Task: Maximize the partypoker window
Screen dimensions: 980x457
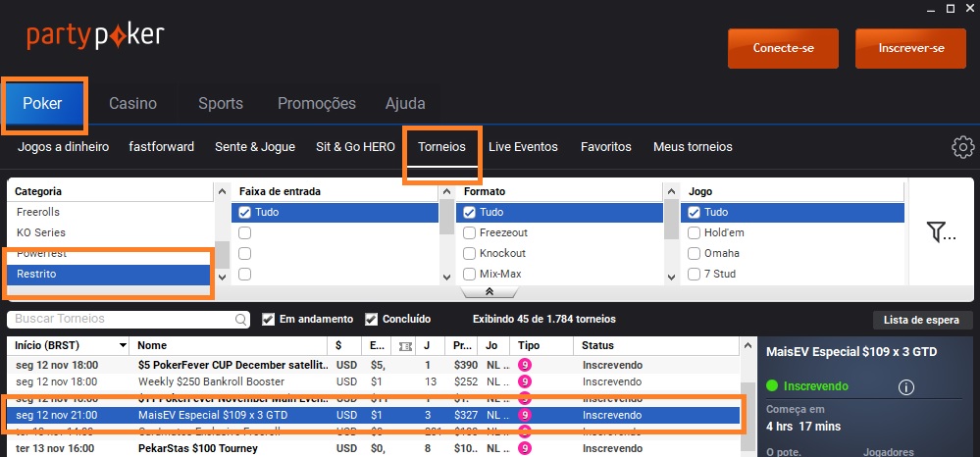Action: click(x=950, y=8)
